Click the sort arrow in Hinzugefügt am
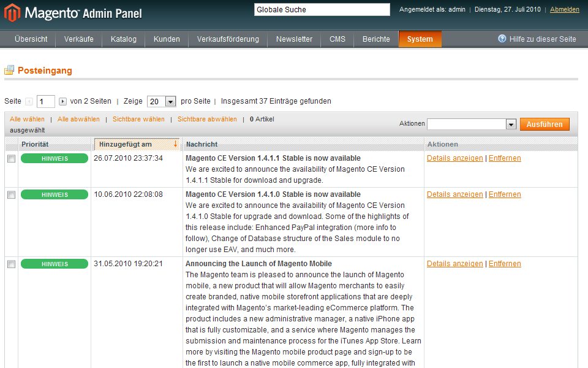The height and width of the screenshot is (368, 588). click(x=175, y=144)
